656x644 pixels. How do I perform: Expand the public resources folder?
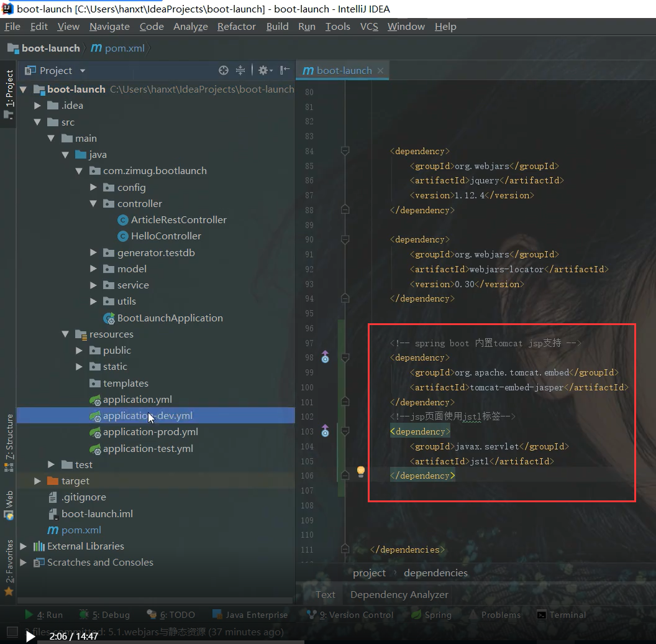pyautogui.click(x=79, y=351)
